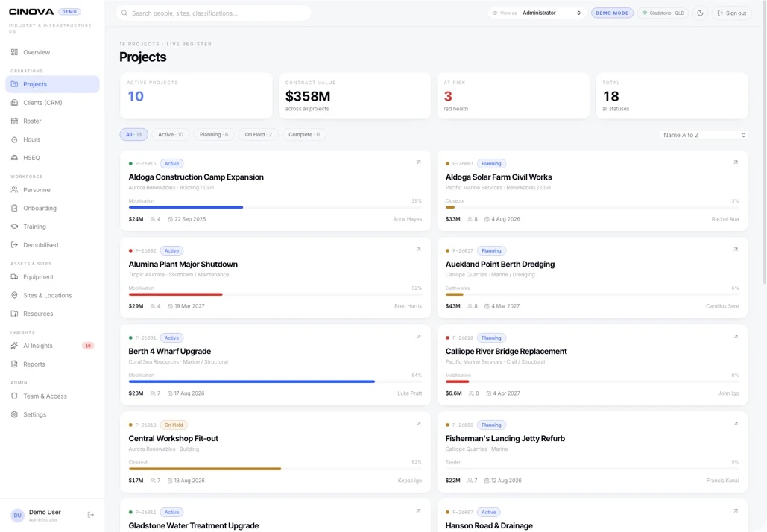
Task: Click the AI Insights sparkle icon
Action: tap(14, 346)
